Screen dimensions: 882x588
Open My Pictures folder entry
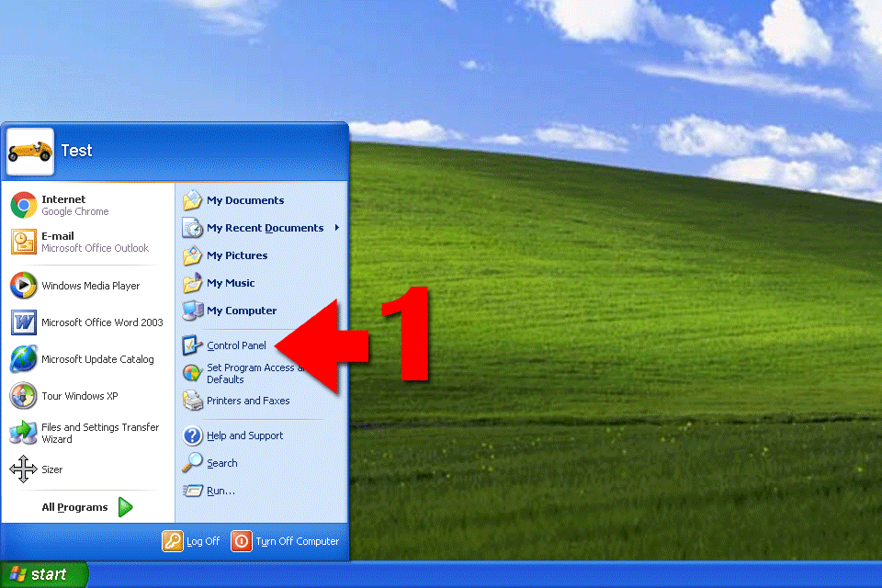237,255
